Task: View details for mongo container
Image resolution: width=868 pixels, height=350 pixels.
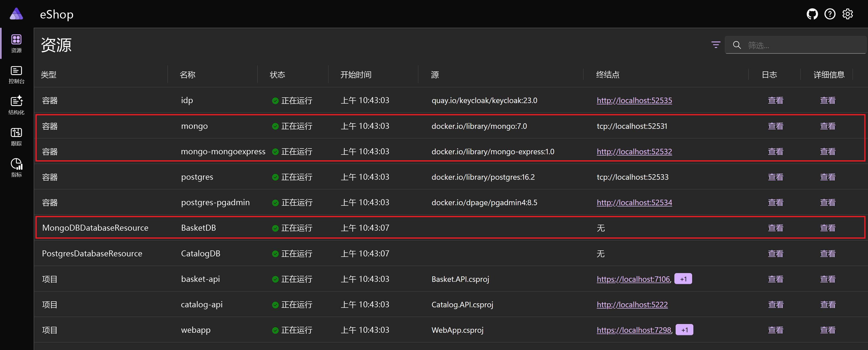Action: 828,126
